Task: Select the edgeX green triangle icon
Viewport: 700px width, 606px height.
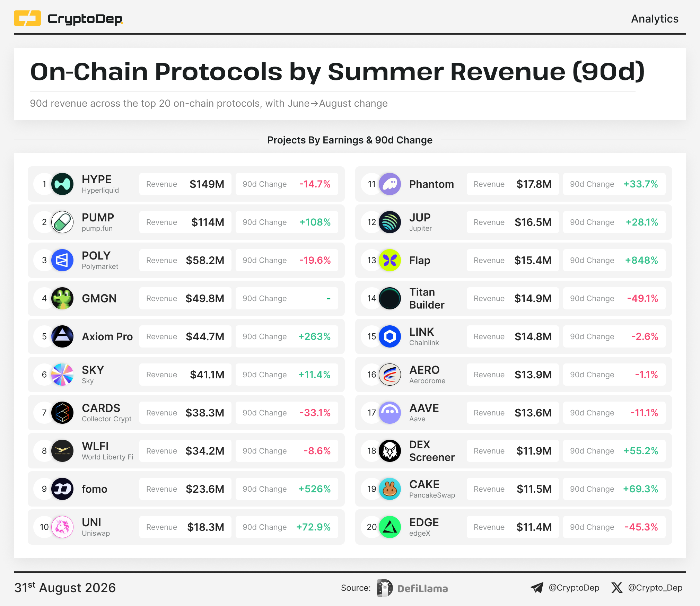Action: tap(390, 527)
